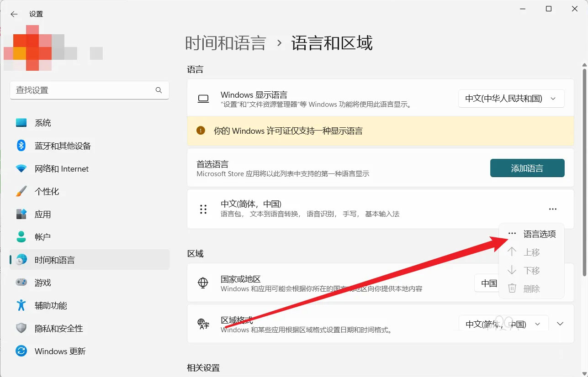
Task: Focus the 查找设置 search field
Action: [x=90, y=90]
